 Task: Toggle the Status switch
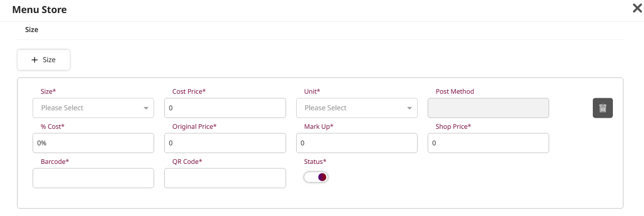coord(316,177)
